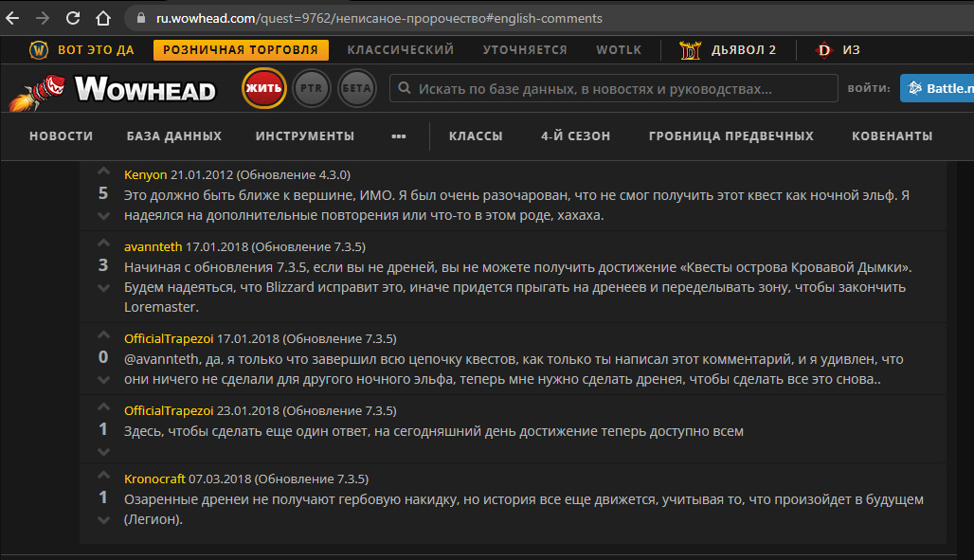974x560 pixels.
Task: Reload the page with refresh icon
Action: tap(73, 18)
